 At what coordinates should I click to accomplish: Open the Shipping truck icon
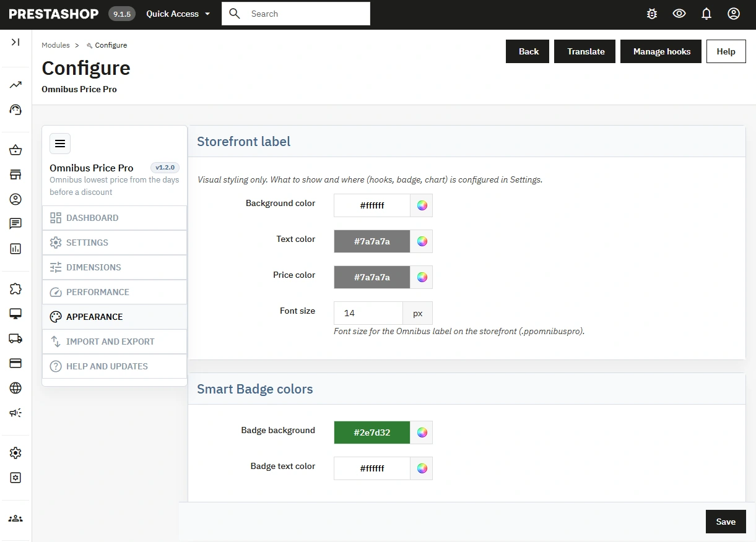(15, 338)
